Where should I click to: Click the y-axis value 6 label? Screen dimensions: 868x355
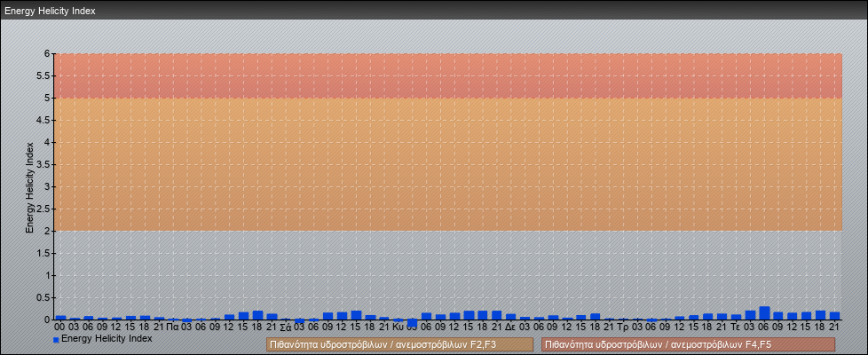click(x=48, y=53)
